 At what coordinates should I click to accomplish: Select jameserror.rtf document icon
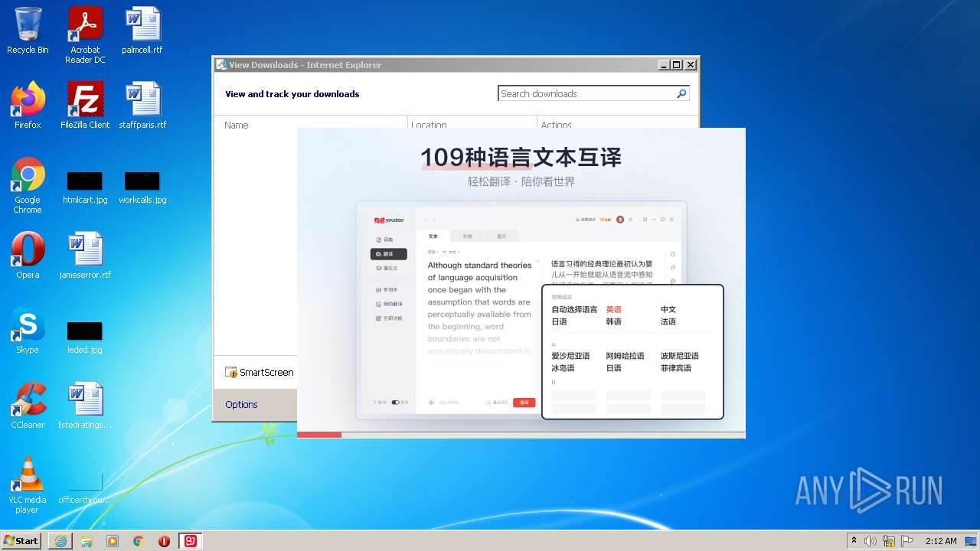pyautogui.click(x=85, y=256)
